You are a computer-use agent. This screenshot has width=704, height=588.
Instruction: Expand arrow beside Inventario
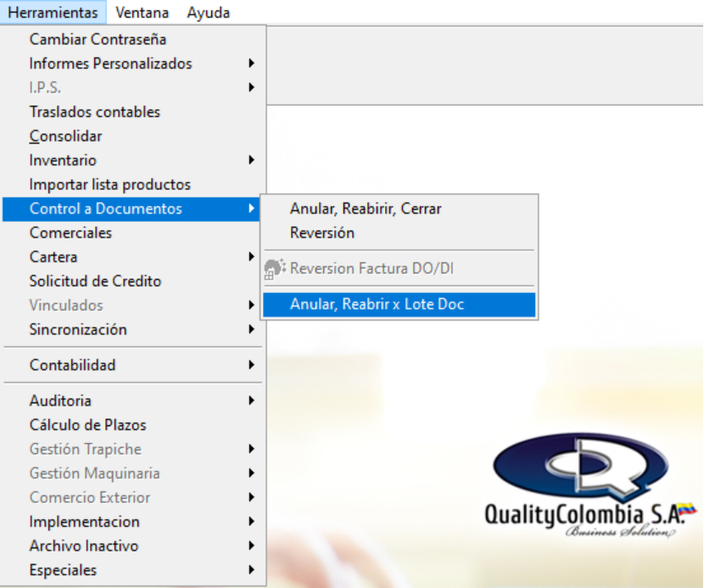[x=251, y=160]
